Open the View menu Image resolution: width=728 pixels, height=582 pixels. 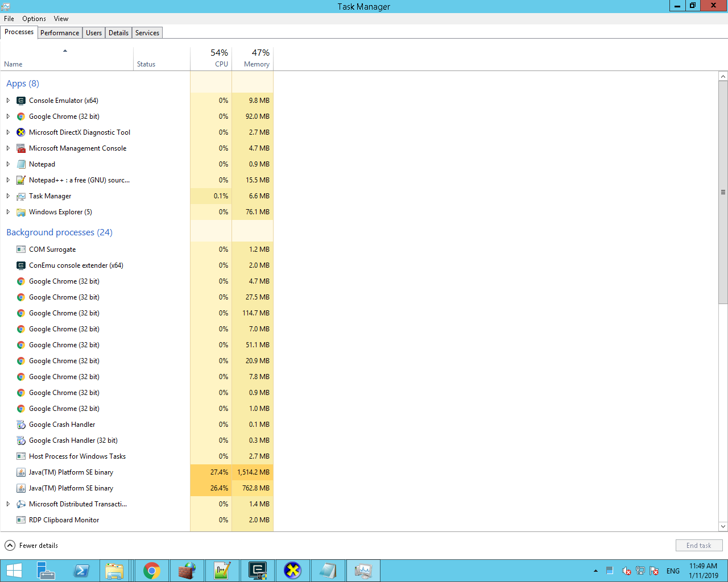tap(61, 19)
